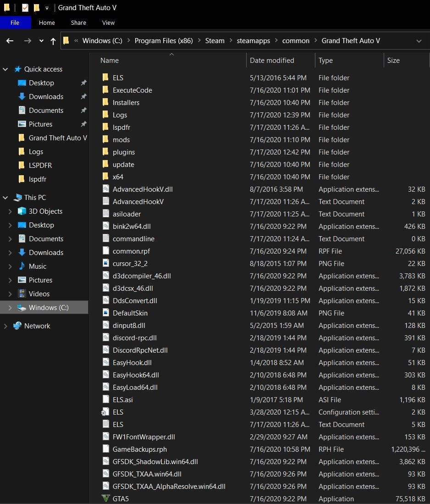The height and width of the screenshot is (504, 430).
Task: Open the File menu
Action: 15,22
